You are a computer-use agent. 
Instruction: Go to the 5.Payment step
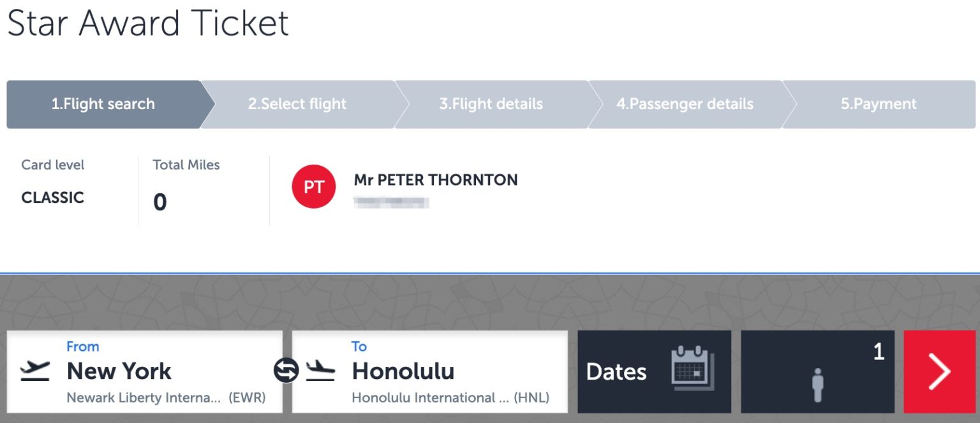[x=879, y=104]
